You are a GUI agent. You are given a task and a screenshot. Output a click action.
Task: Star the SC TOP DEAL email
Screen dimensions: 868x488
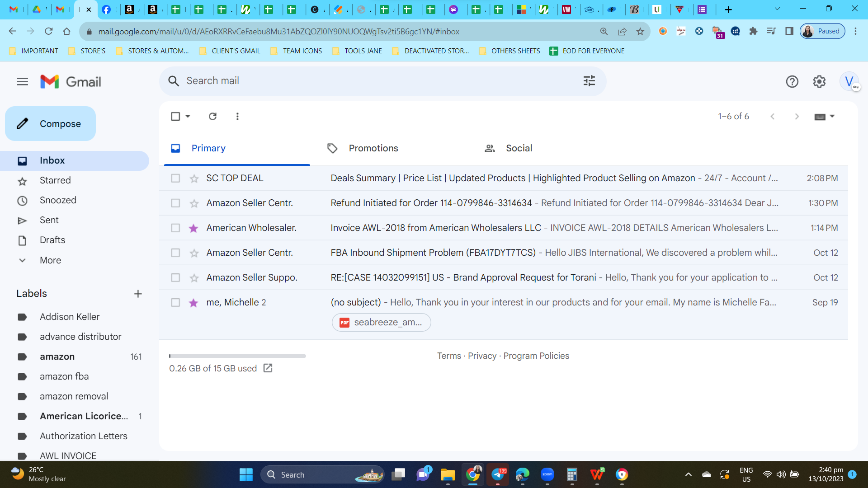point(194,178)
